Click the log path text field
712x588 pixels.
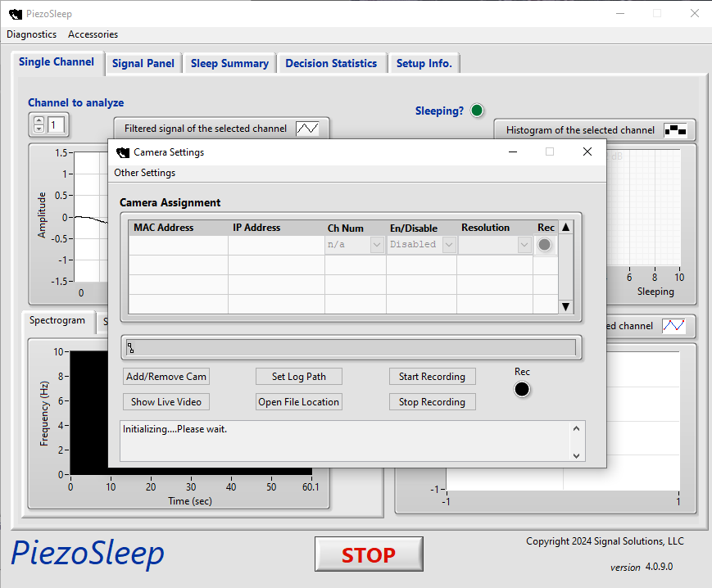point(351,348)
